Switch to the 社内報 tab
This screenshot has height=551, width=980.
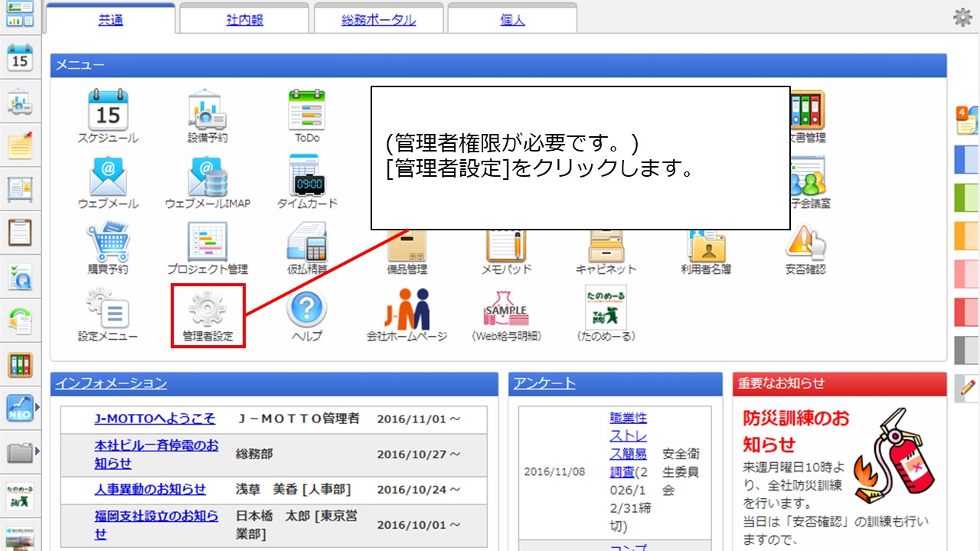(x=243, y=19)
